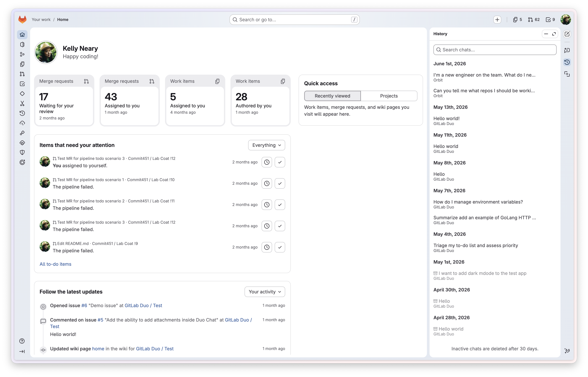Select the chat History icon in right rail
The image size is (588, 377).
coord(567,62)
